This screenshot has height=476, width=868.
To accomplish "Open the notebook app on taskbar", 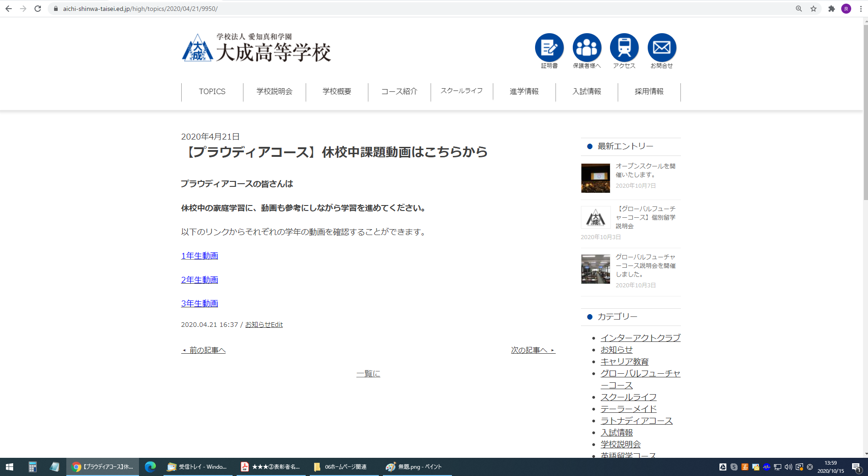I will 55,467.
